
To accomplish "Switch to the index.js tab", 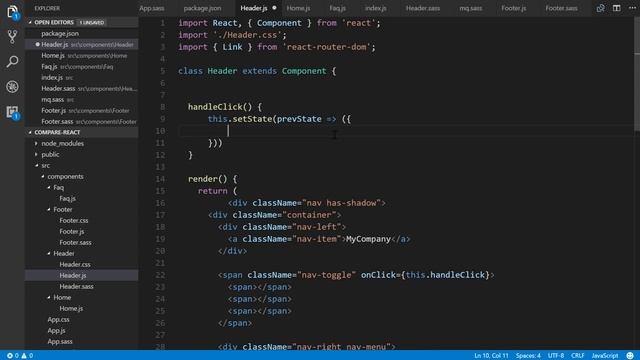I will [376, 8].
